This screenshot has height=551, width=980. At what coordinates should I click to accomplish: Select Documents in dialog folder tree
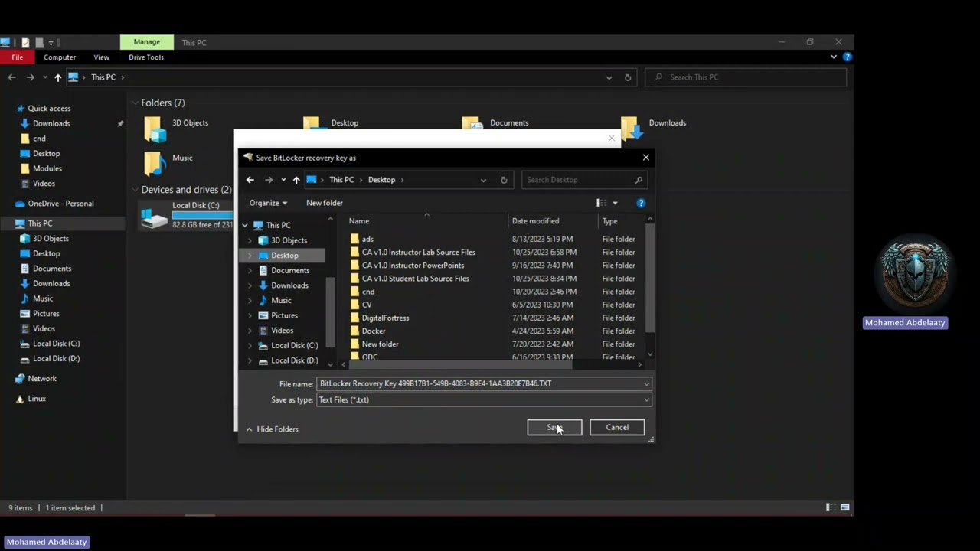tap(290, 270)
